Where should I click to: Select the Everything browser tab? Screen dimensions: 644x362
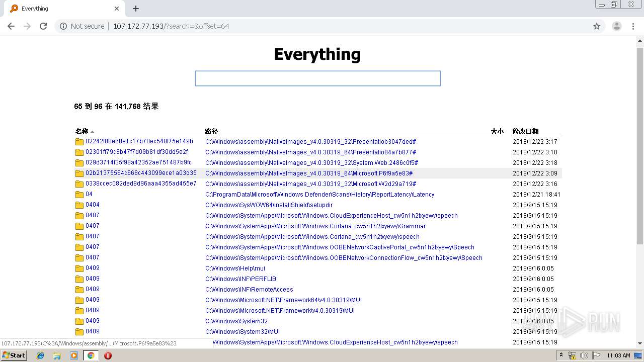(x=64, y=9)
